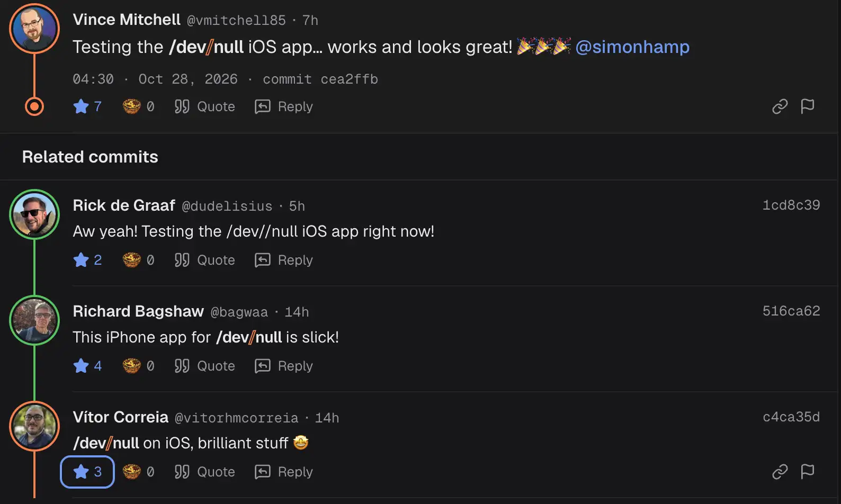Viewport: 841px width, 504px height.
Task: Quote Vince Mitchell's post
Action: pos(204,106)
